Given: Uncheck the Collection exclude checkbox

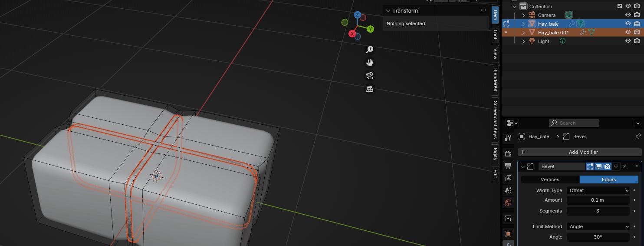Looking at the screenshot, I should pyautogui.click(x=620, y=7).
